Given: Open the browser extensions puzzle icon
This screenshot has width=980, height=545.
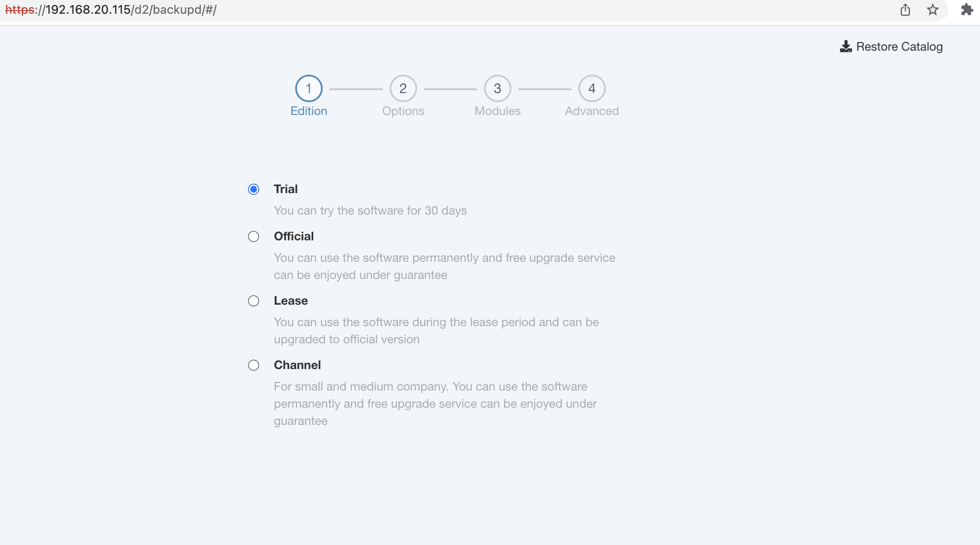Looking at the screenshot, I should [x=967, y=10].
